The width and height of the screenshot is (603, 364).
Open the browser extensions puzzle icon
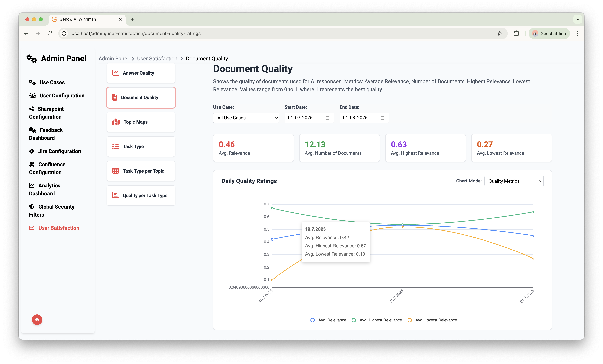[516, 34]
